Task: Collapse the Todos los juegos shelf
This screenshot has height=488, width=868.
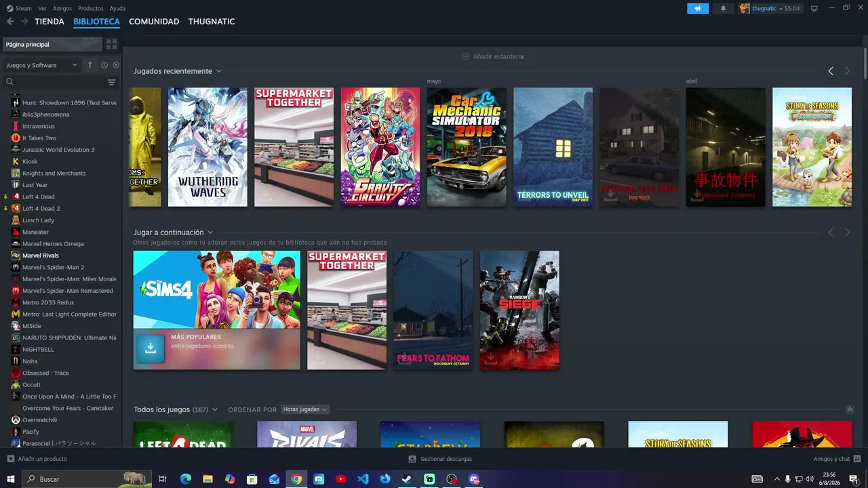Action: (850, 409)
